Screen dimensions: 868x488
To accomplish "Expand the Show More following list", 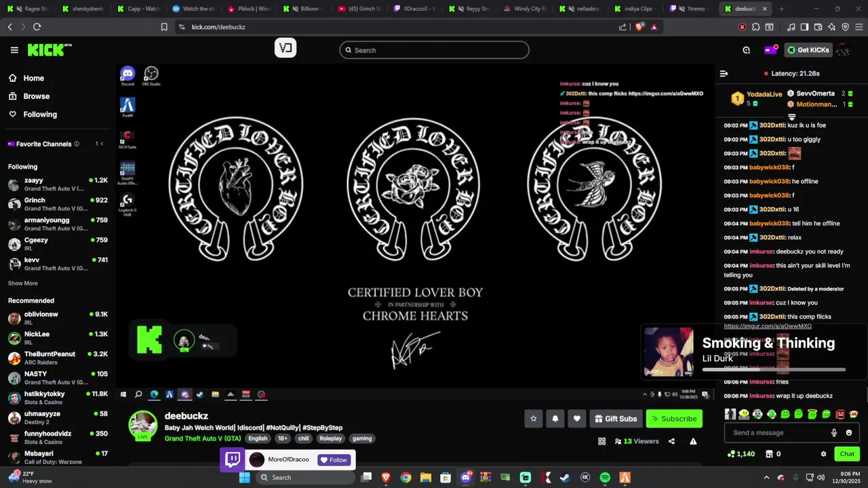I will point(23,283).
